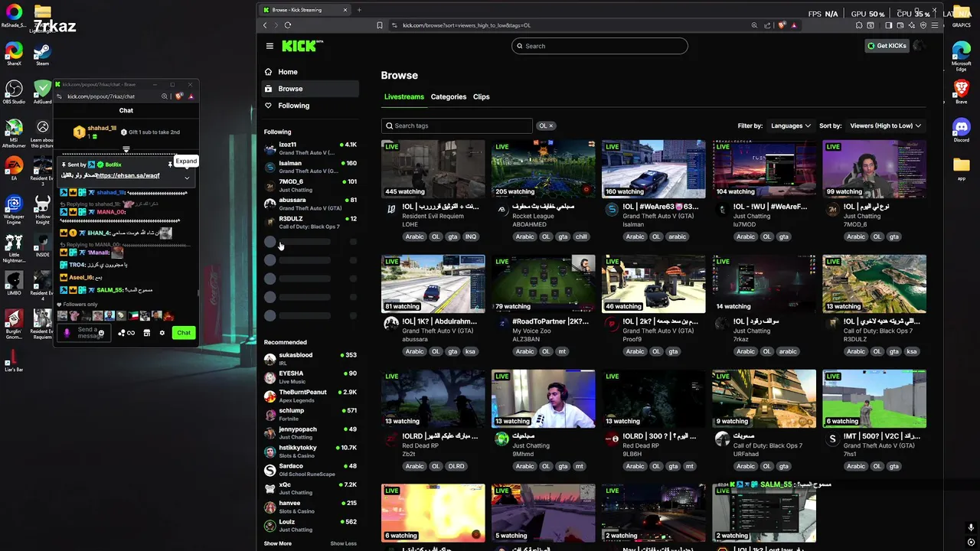The width and height of the screenshot is (980, 551).
Task: Click the OLRD tag on Zb2t stream
Action: pos(456,466)
